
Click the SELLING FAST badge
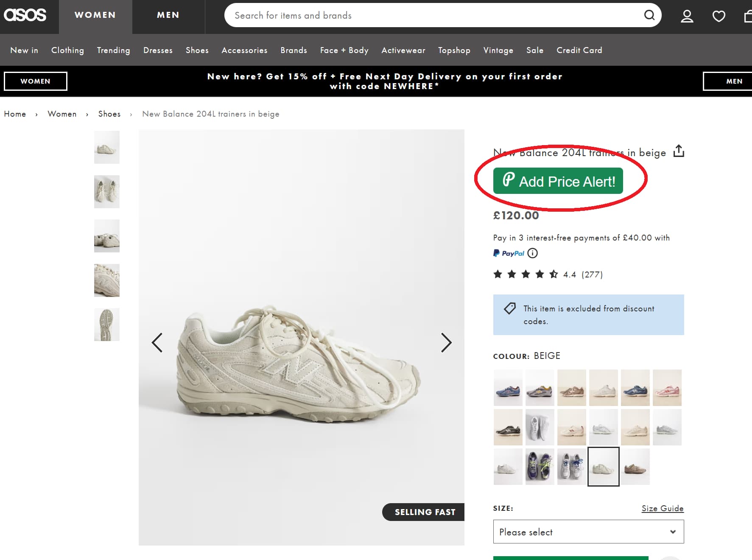423,512
